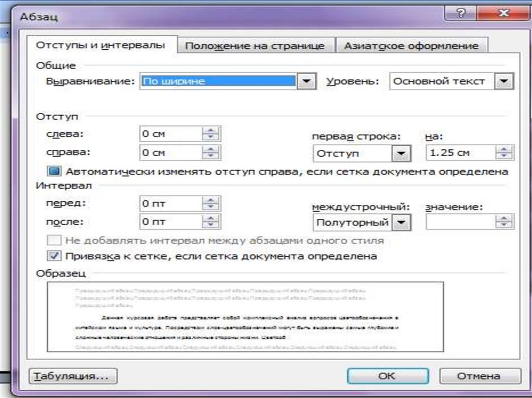Click the перед spacing value field

tap(170, 203)
